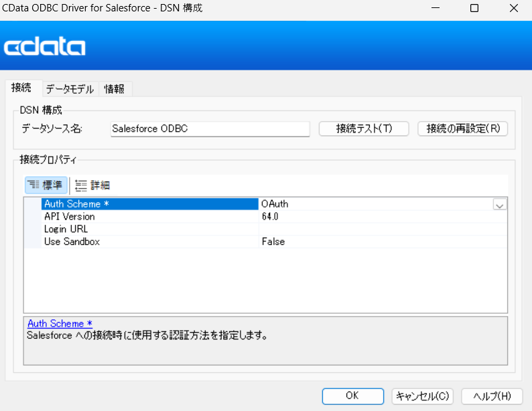Click the 接続の再設定(R) button
Viewport: 532px width, 411px height.
click(x=463, y=129)
